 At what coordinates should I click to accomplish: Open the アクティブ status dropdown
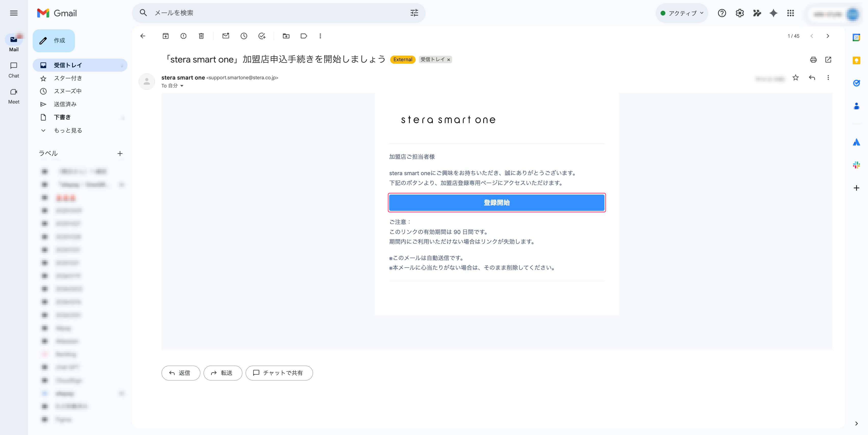681,13
